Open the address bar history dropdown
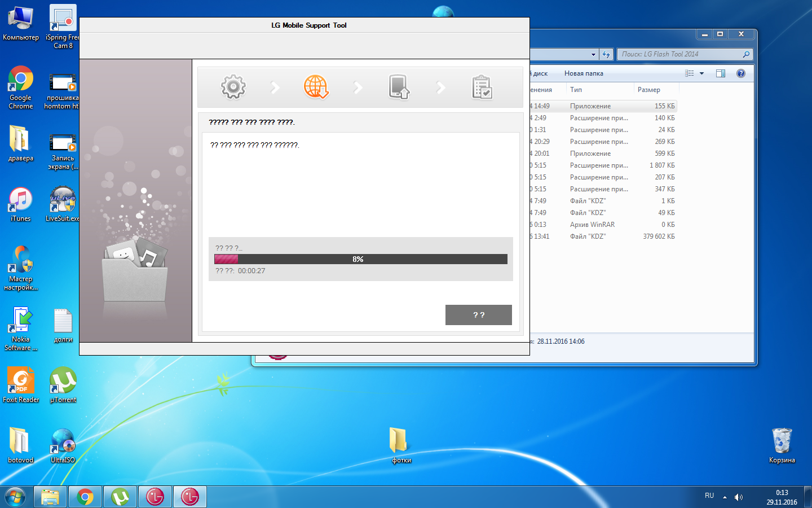Viewport: 812px width, 508px height. [593, 55]
